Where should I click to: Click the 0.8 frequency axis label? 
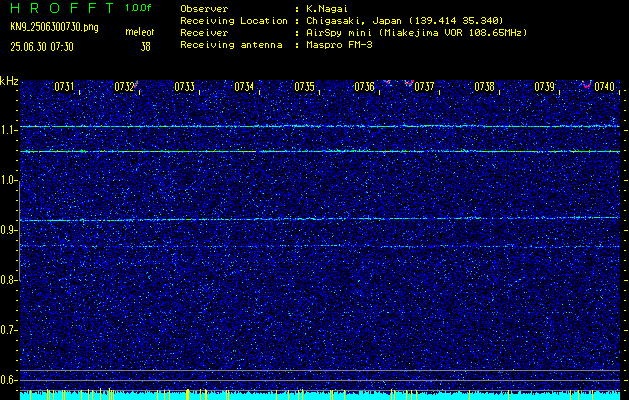click(x=7, y=280)
